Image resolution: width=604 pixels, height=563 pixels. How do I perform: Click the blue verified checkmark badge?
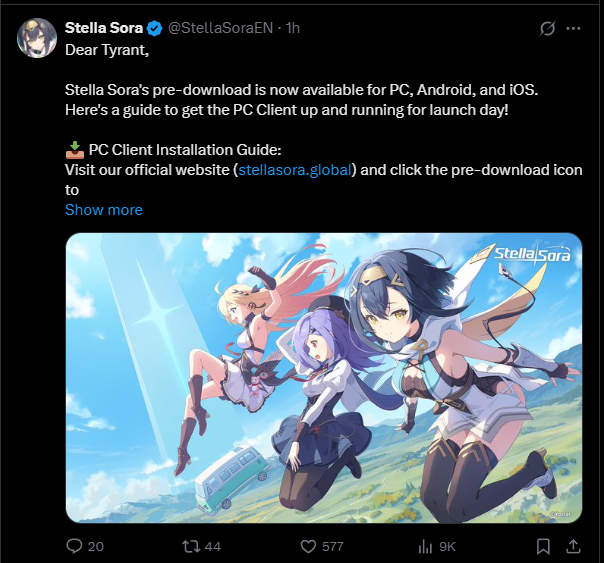pos(155,28)
